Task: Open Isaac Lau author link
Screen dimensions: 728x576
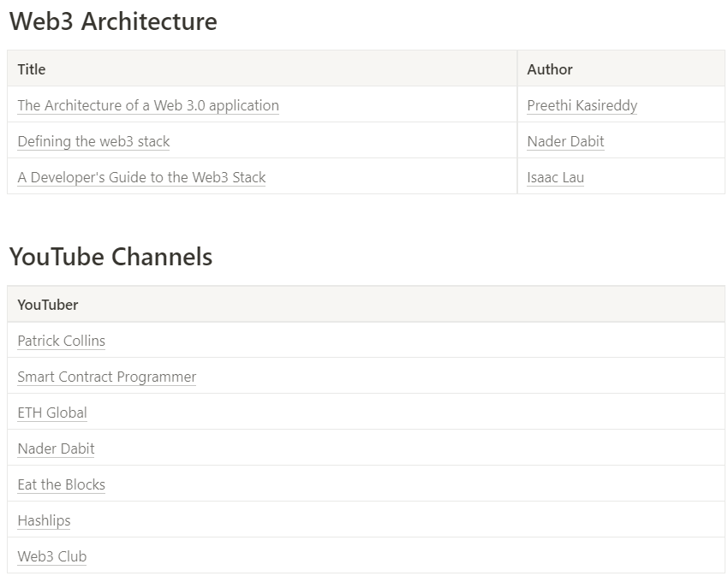Action: pyautogui.click(x=555, y=177)
